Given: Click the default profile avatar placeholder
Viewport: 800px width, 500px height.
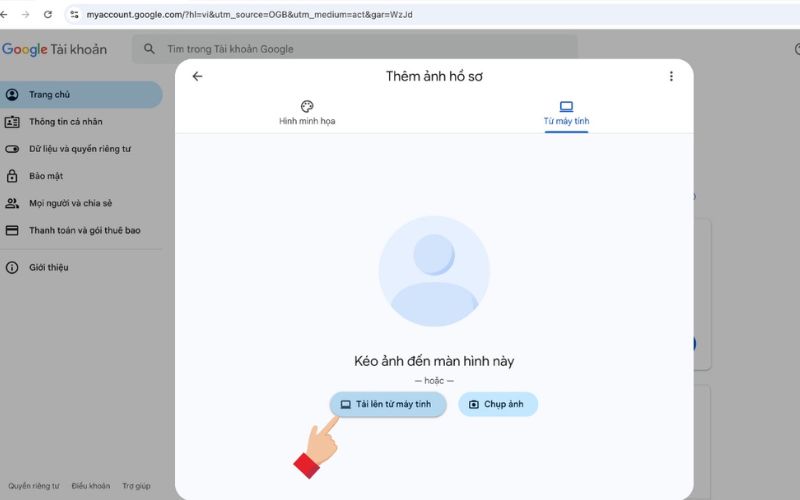Looking at the screenshot, I should [x=434, y=271].
